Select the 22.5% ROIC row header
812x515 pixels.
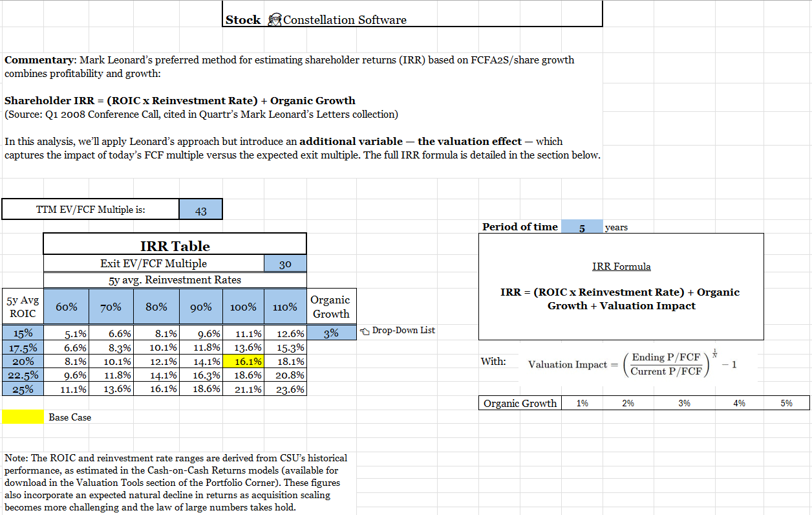click(x=23, y=375)
